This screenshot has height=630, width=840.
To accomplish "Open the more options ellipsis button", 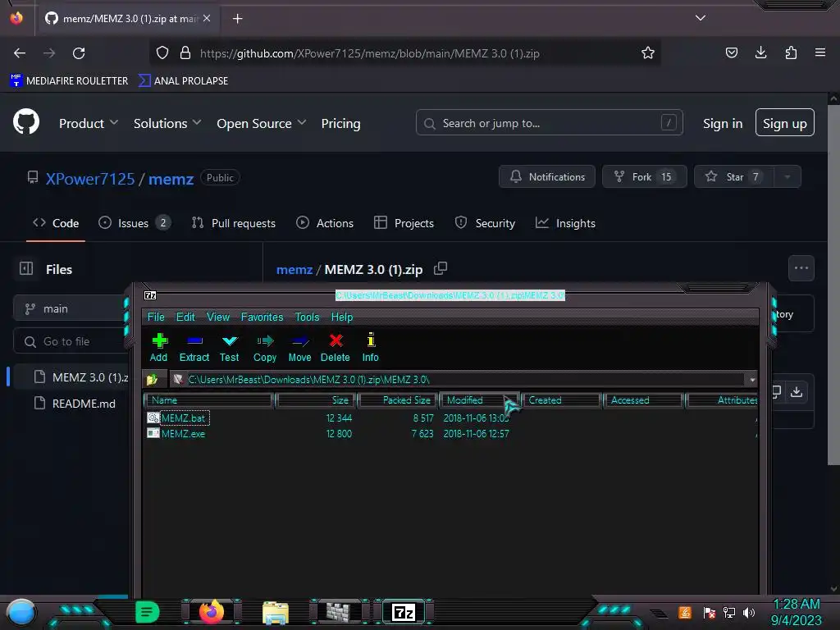I will 801,268.
